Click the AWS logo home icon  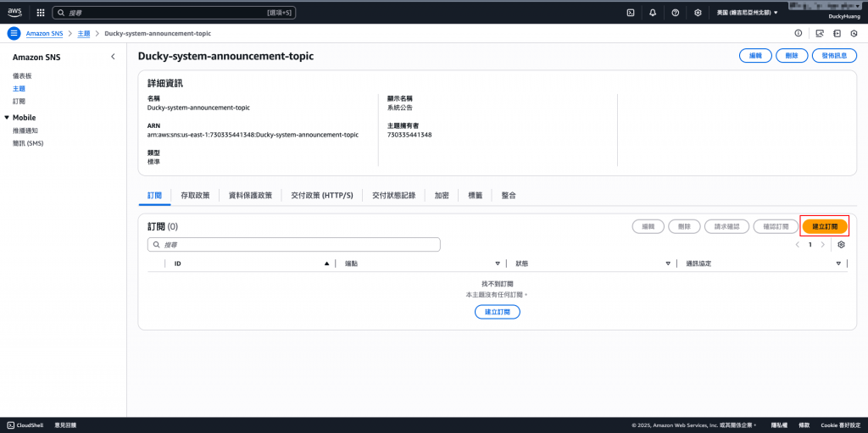(14, 12)
